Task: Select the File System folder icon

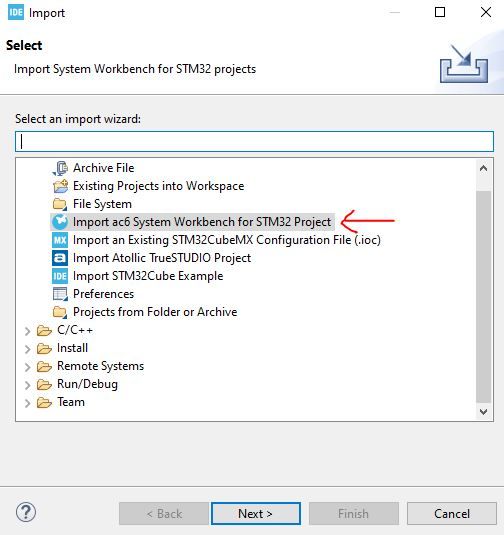Action: coord(60,204)
